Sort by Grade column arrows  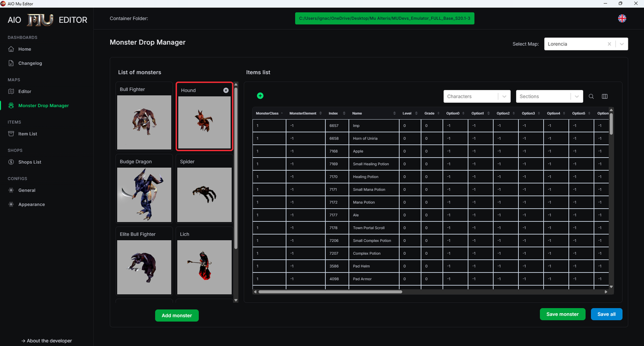pyautogui.click(x=439, y=113)
